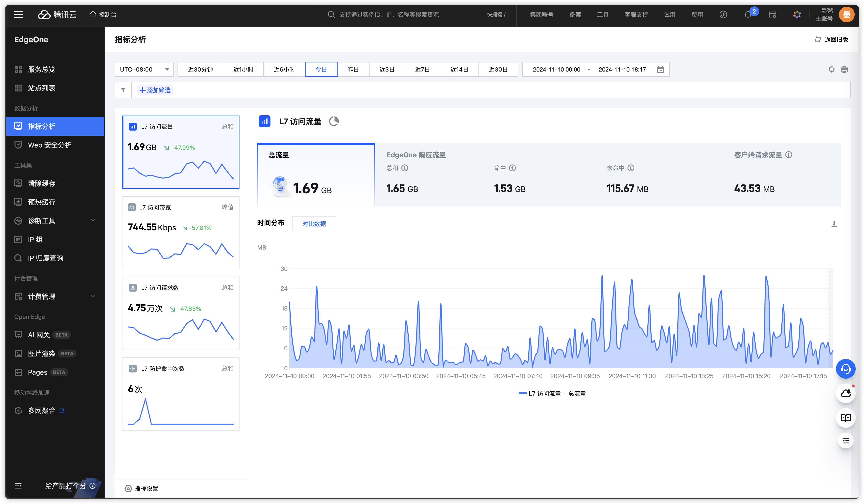Refresh the metrics data
The height and width of the screenshot is (504, 864).
[x=832, y=70]
